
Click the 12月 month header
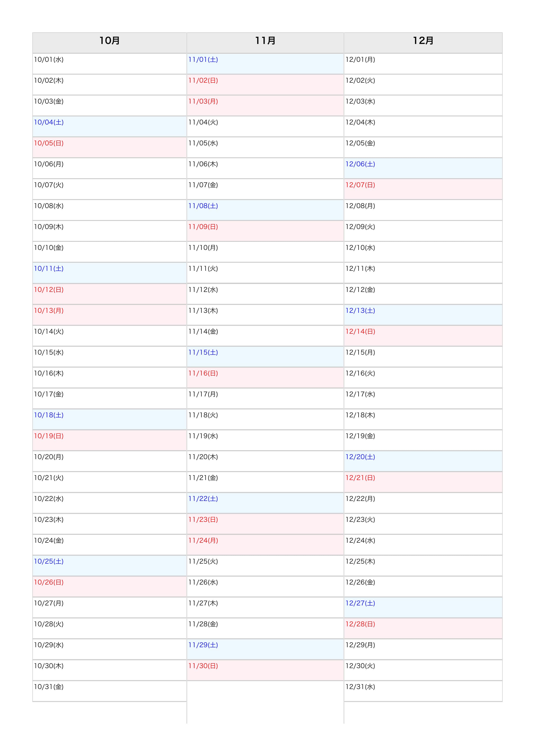click(423, 41)
